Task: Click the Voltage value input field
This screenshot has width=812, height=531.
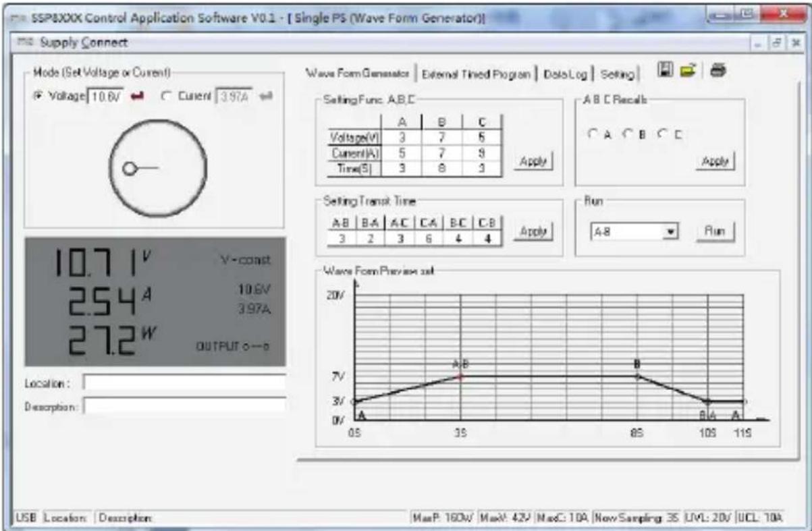Action: click(x=106, y=97)
